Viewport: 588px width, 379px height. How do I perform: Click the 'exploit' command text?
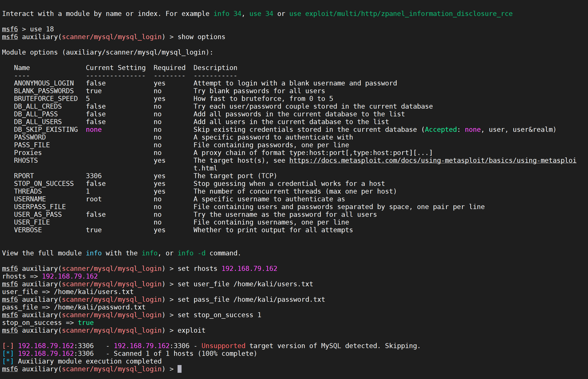191,330
